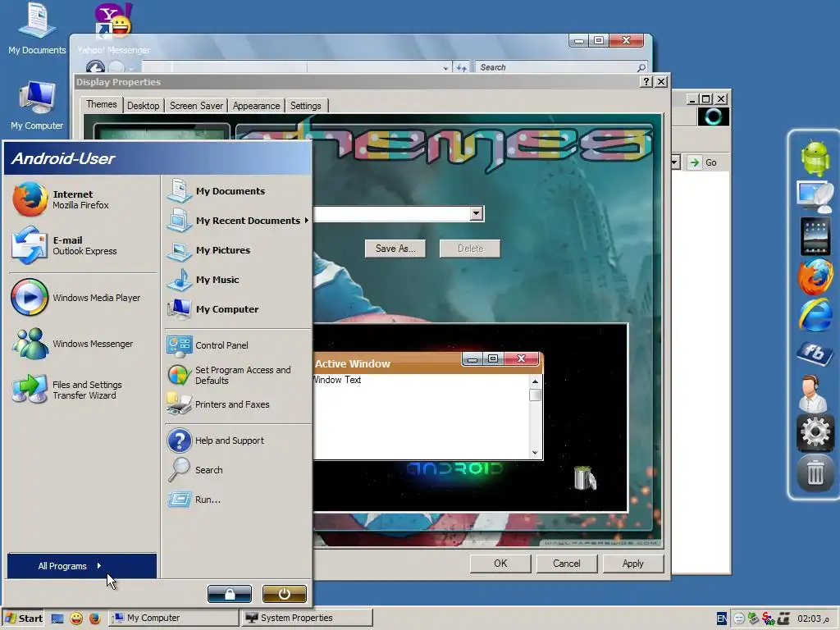Open Internet Explorer from the side dock
Viewport: 840px width, 630px height.
coord(815,315)
